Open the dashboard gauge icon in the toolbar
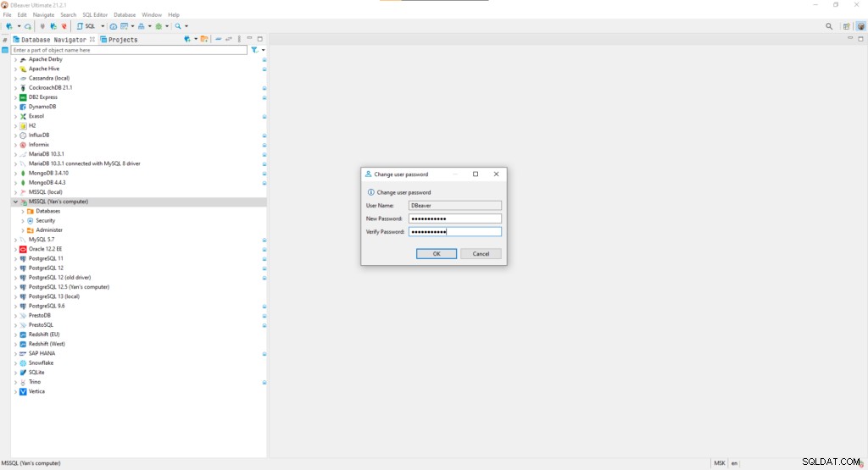Screen dimensions: 868x470 tap(113, 26)
